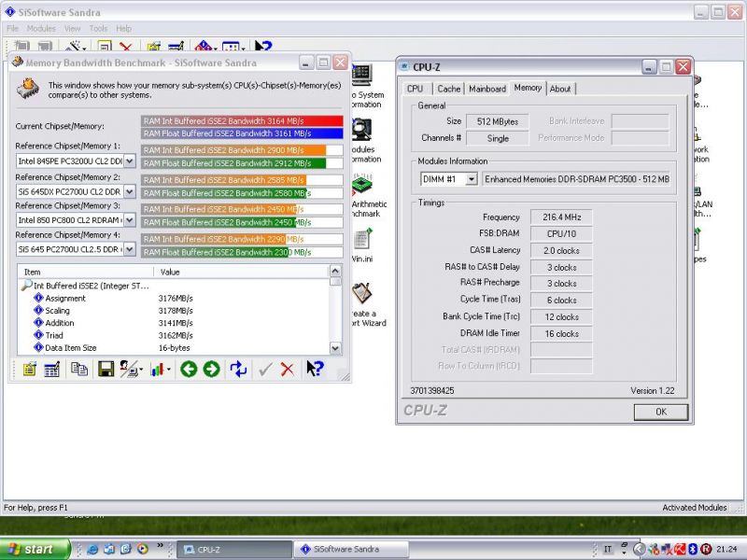This screenshot has width=747, height=560.
Task: Click the grey checkmark OK icon
Action: click(x=265, y=369)
